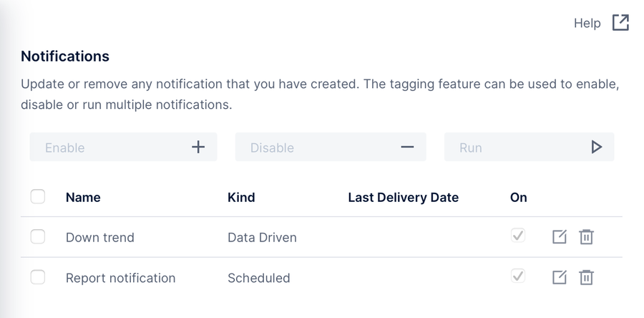This screenshot has width=644, height=318.
Task: Select the Report notification row checkbox
Action: pos(38,277)
